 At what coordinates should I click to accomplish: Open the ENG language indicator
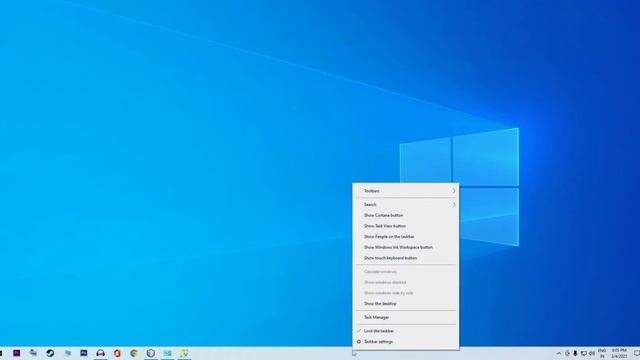coord(602,353)
